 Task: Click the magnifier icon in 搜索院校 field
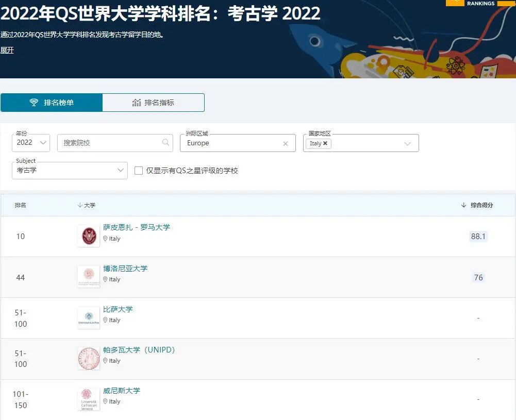coord(165,143)
